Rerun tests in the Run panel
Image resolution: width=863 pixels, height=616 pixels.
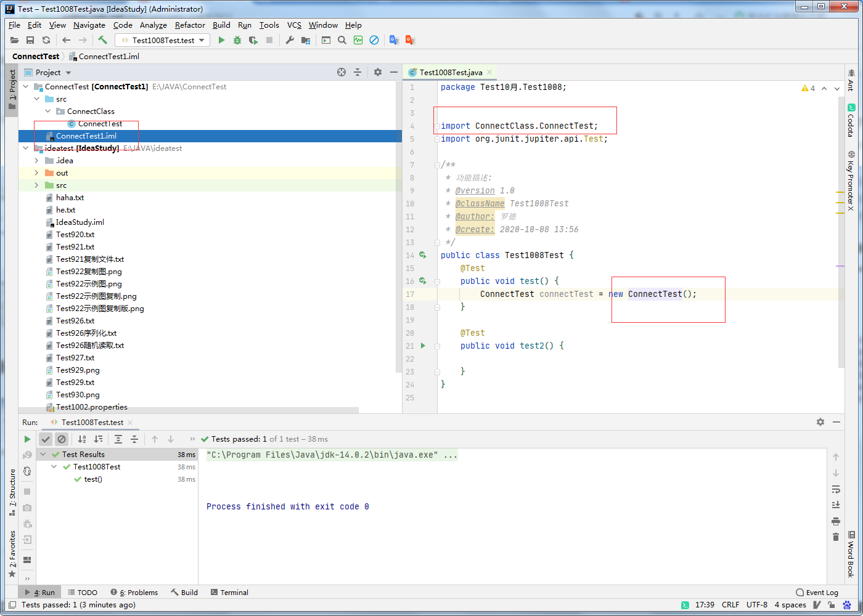click(27, 439)
